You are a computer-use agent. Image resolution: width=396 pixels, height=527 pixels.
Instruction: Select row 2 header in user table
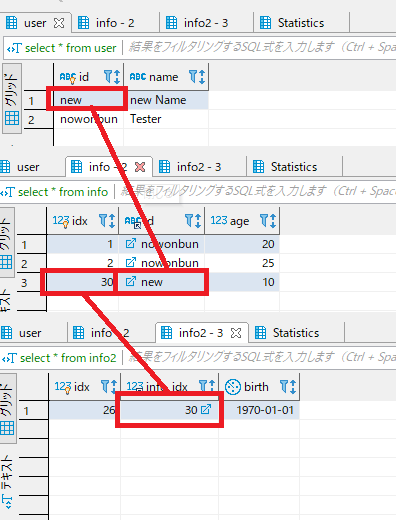(31, 120)
